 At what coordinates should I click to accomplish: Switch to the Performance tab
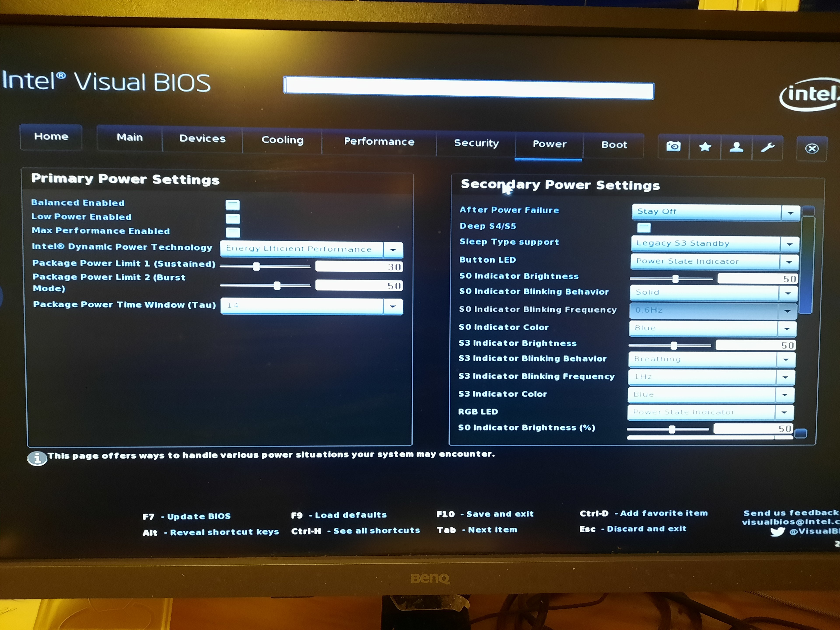pos(379,142)
